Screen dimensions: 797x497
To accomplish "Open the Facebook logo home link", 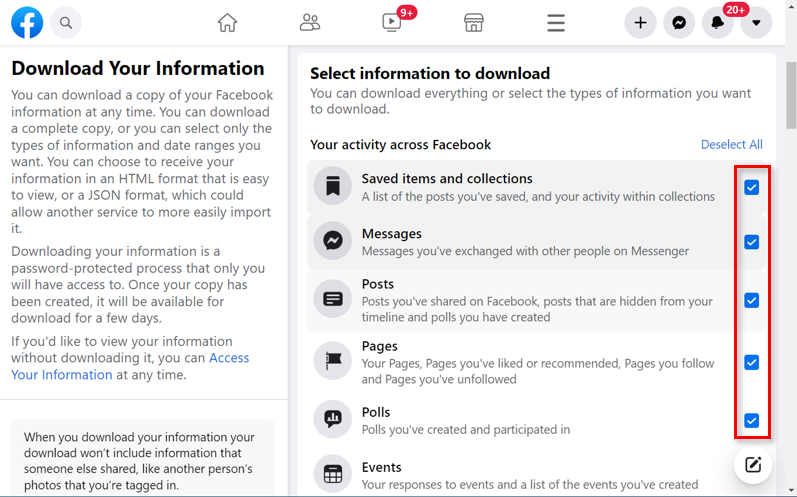I will [27, 23].
